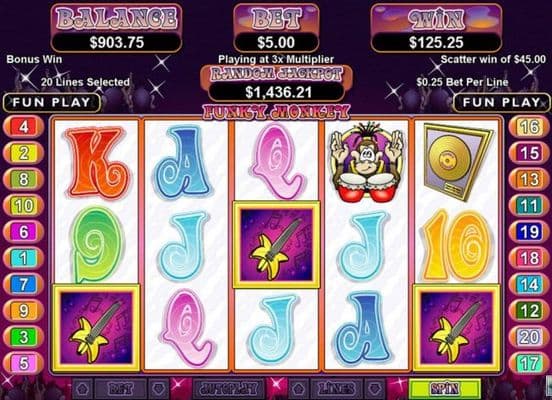This screenshot has width=552, height=400.
Task: Select payline 19 indicator
Action: pos(529,232)
